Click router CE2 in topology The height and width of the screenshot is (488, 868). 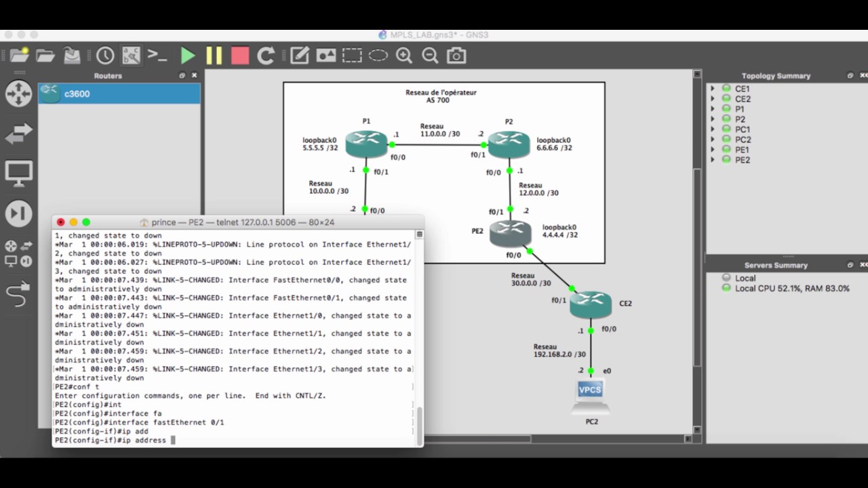coord(591,304)
